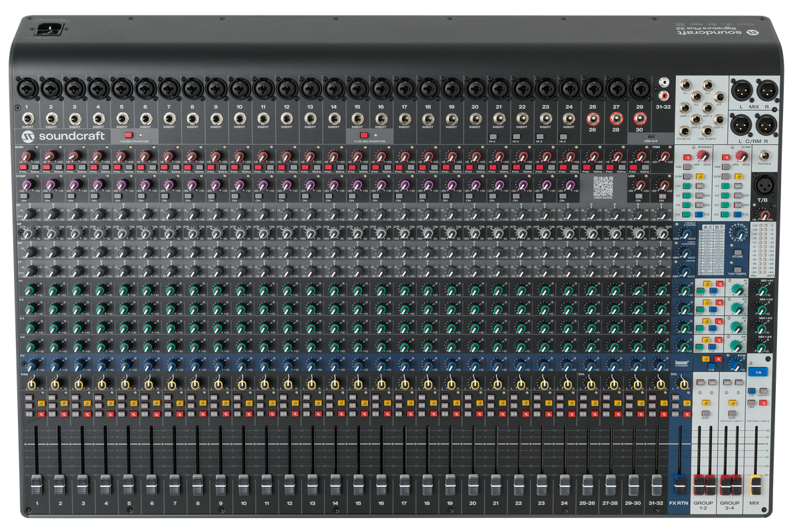Click the A1 aux output jack
Image resolution: width=797 pixels, height=532 pixels.
click(685, 85)
